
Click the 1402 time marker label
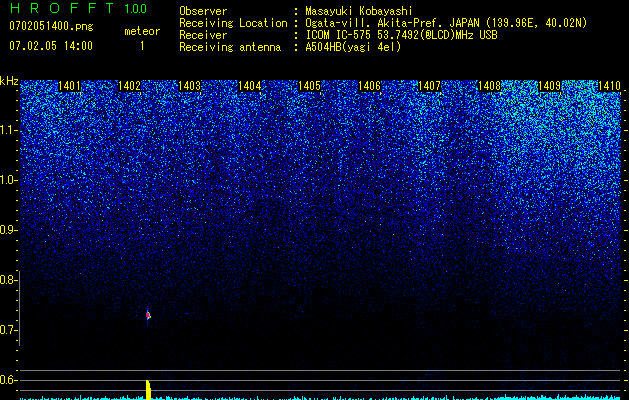coord(129,86)
